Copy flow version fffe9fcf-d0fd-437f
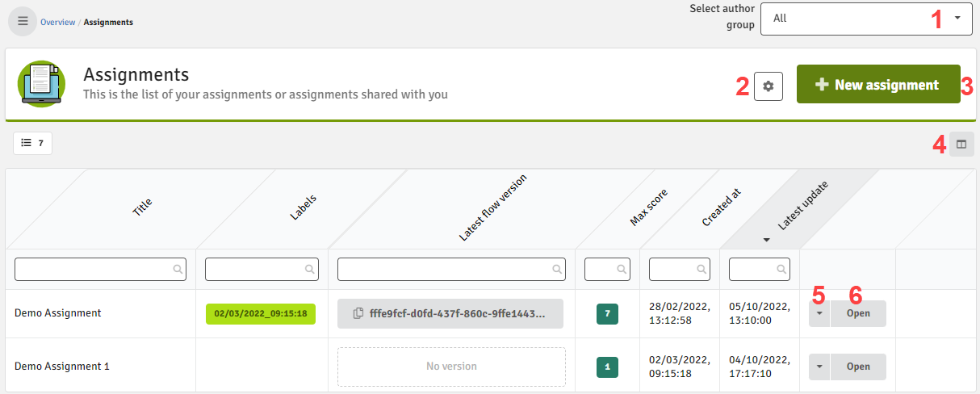 450,313
